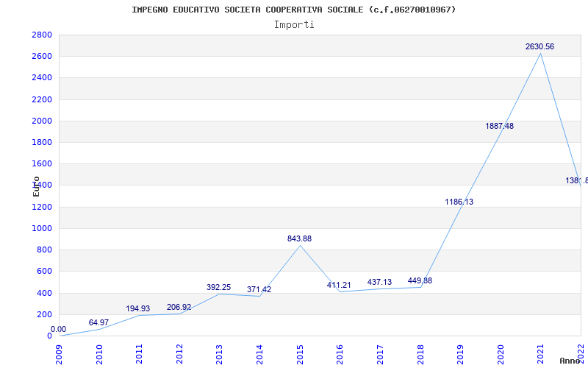Click the IMPEGNO EDUCATIVO chart title
The width and height of the screenshot is (588, 368).
pyautogui.click(x=294, y=10)
